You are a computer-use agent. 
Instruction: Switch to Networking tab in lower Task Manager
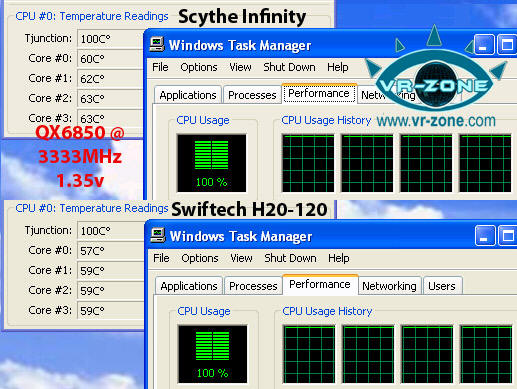click(389, 286)
